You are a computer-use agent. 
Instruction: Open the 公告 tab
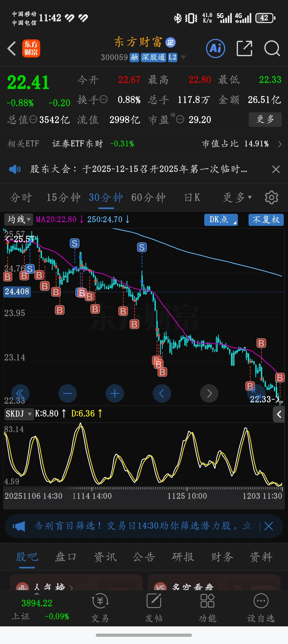[144, 557]
